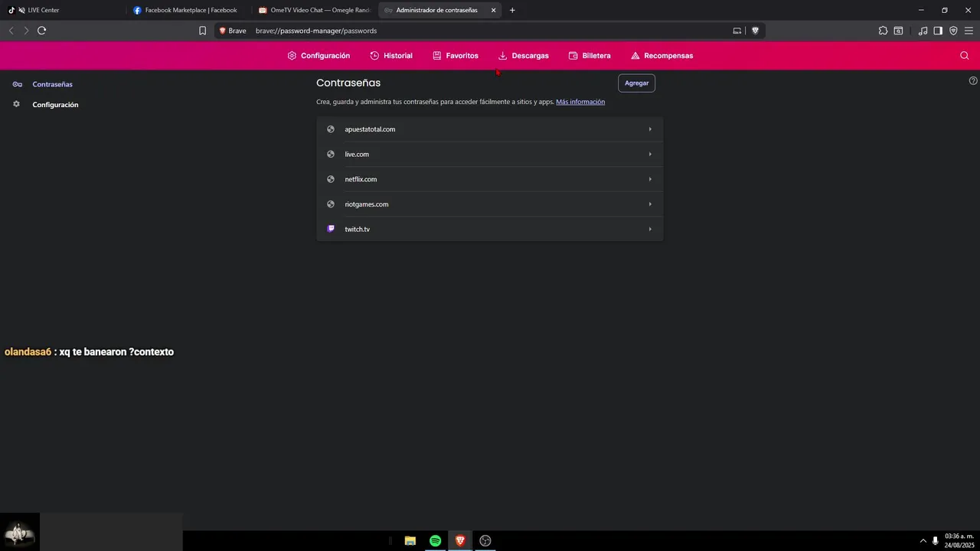980x551 pixels.
Task: Open Descargas in the top bar
Action: click(524, 56)
